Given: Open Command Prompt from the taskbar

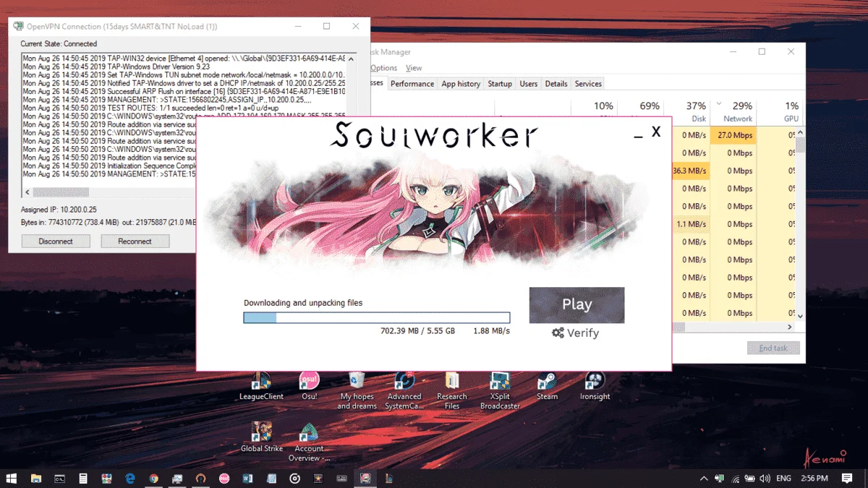Looking at the screenshot, I should coord(60,478).
